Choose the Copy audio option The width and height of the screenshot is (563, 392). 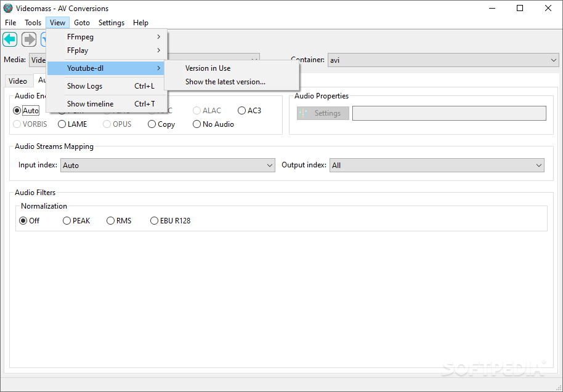pyautogui.click(x=161, y=124)
